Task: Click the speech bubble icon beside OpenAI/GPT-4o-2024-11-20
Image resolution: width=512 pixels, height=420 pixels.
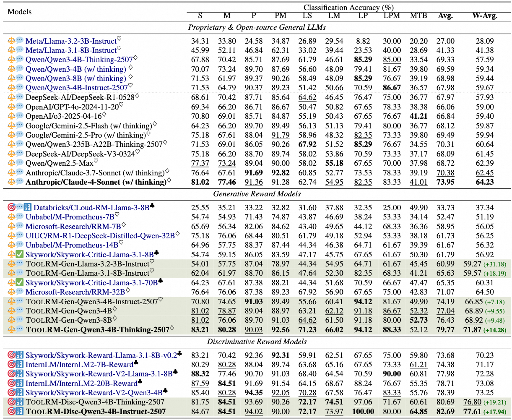Action: [20, 107]
